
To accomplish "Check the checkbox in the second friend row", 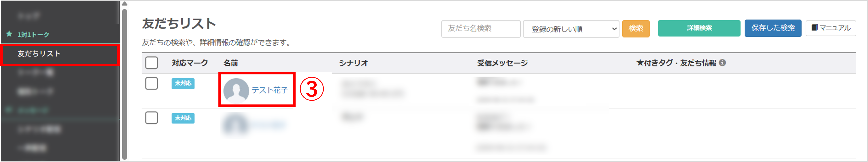I will [x=151, y=118].
